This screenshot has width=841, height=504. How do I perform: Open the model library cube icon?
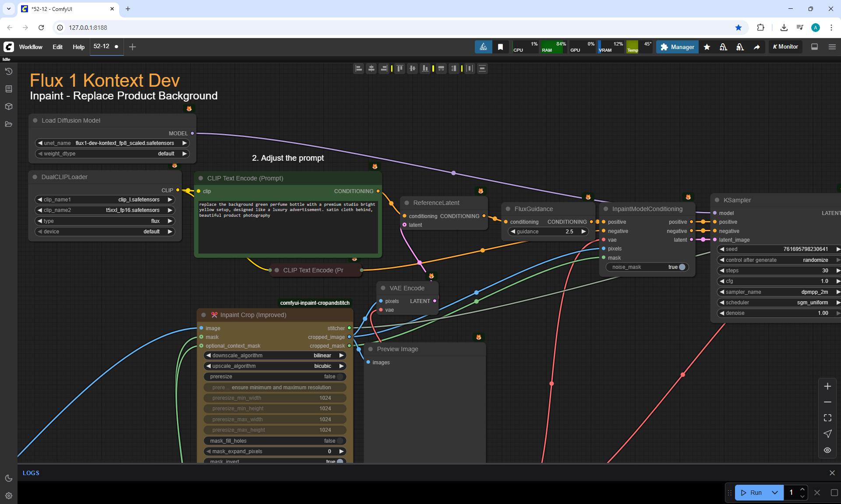click(9, 106)
